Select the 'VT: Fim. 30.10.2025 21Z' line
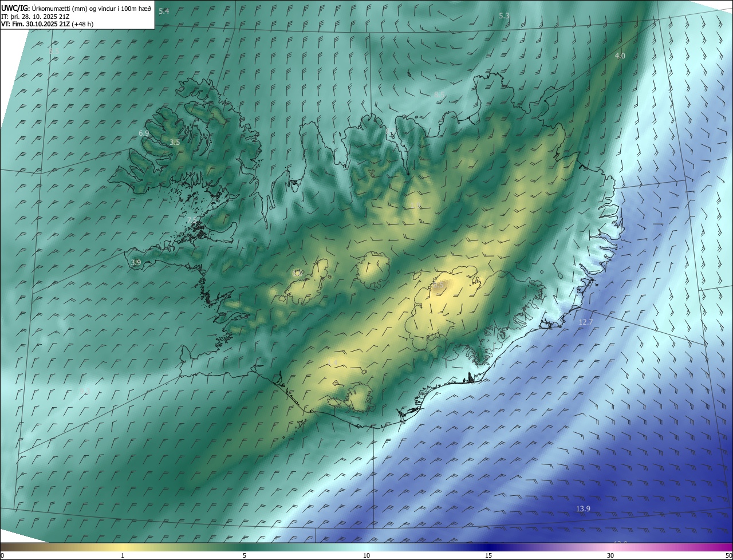This screenshot has width=733, height=560. (36, 25)
